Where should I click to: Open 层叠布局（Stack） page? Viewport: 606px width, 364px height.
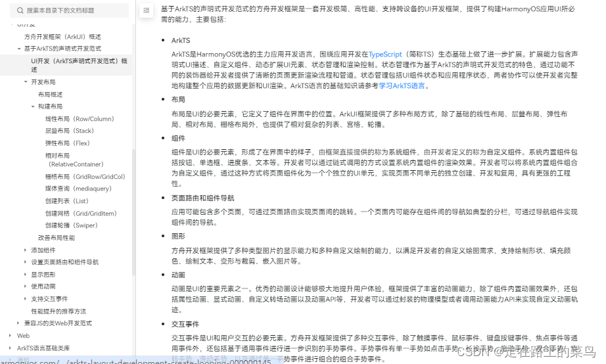point(70,131)
